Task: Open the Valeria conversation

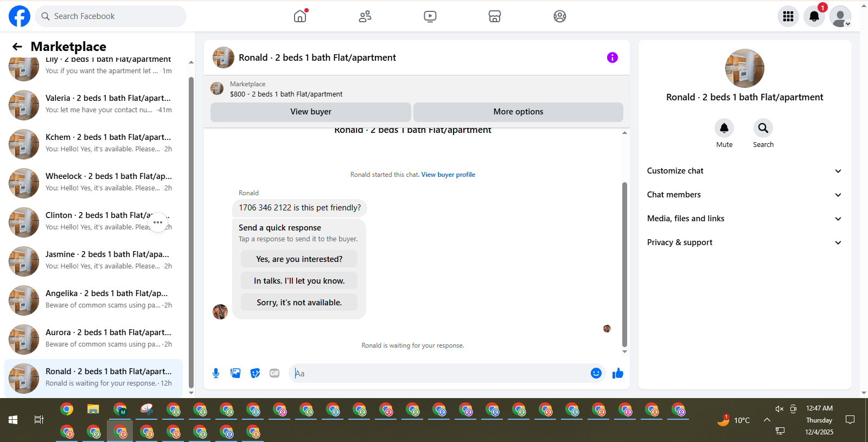Action: (93, 105)
